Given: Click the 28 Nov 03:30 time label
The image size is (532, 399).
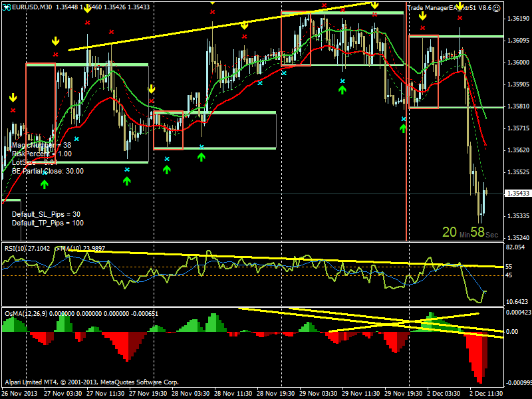Looking at the screenshot, I should [190, 394].
